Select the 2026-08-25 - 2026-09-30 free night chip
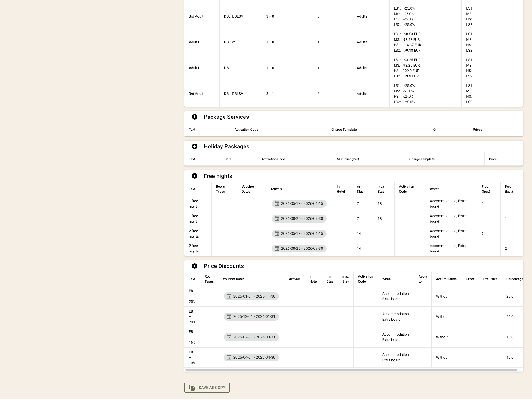The image size is (532, 400). click(x=299, y=218)
